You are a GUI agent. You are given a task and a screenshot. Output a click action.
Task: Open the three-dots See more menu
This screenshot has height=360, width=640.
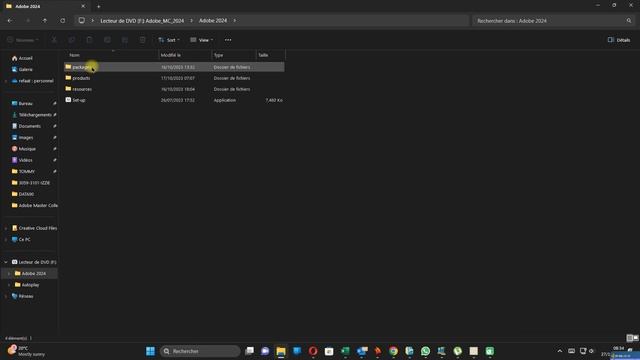point(228,40)
